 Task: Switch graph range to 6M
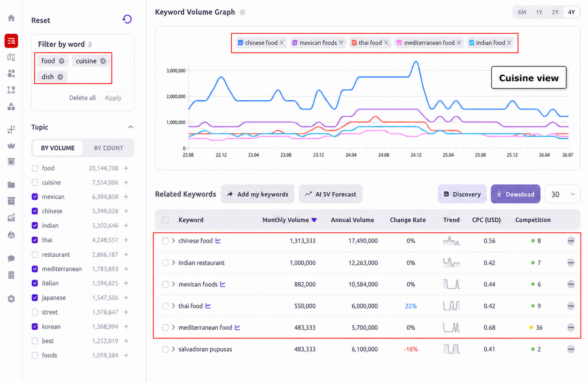click(522, 12)
